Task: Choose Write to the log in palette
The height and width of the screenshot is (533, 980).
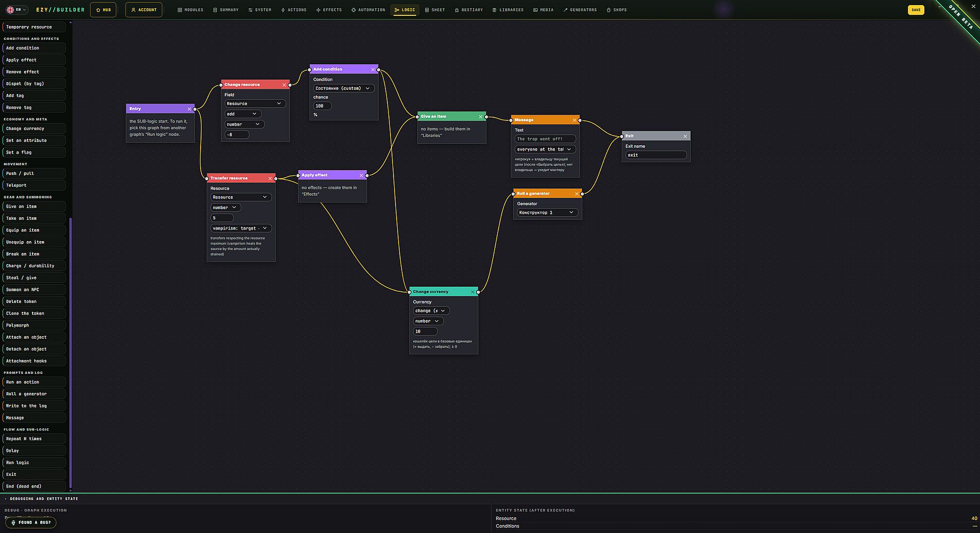Action: pos(34,406)
